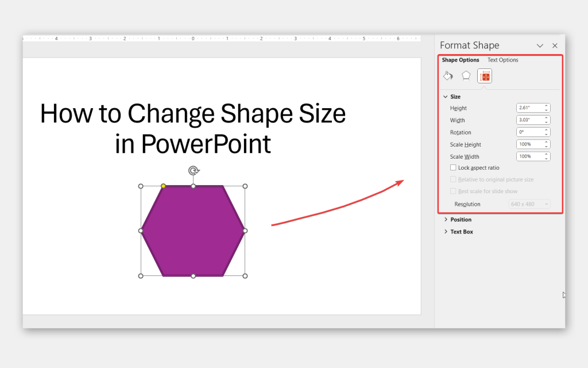Click Best scale for slide show checkbox

pos(453,191)
